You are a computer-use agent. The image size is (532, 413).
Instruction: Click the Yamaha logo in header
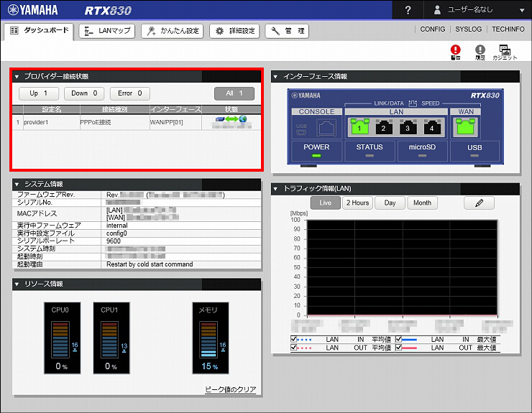32,10
